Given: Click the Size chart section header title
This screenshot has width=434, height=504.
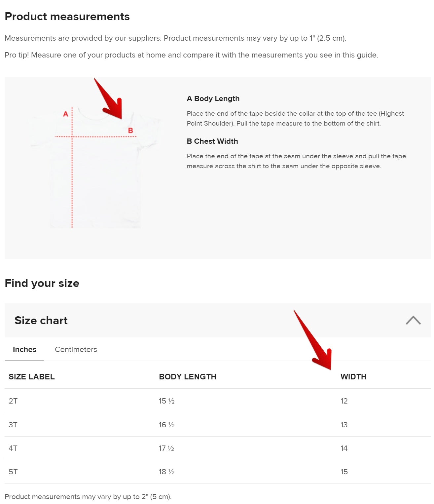Looking at the screenshot, I should (x=41, y=320).
